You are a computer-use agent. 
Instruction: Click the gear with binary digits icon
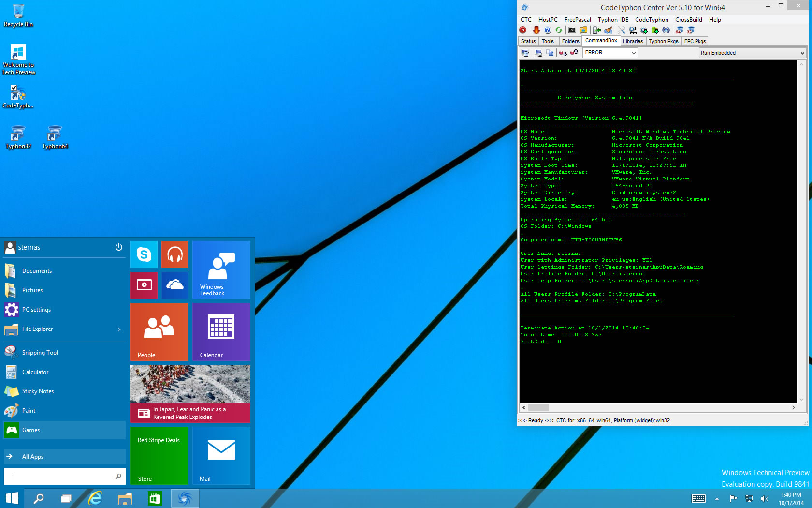[x=633, y=30]
